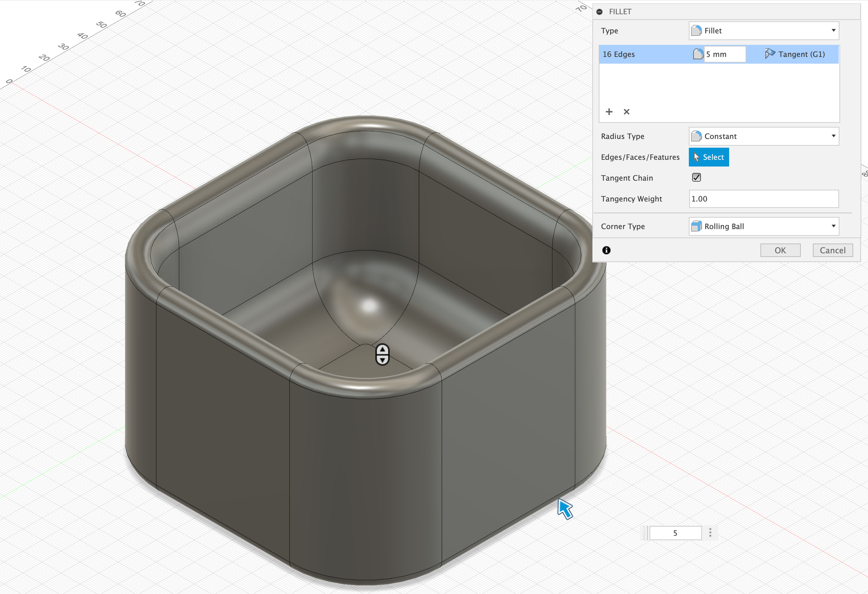This screenshot has width=868, height=594.
Task: Open the Type dropdown showing Fillet
Action: (x=764, y=31)
